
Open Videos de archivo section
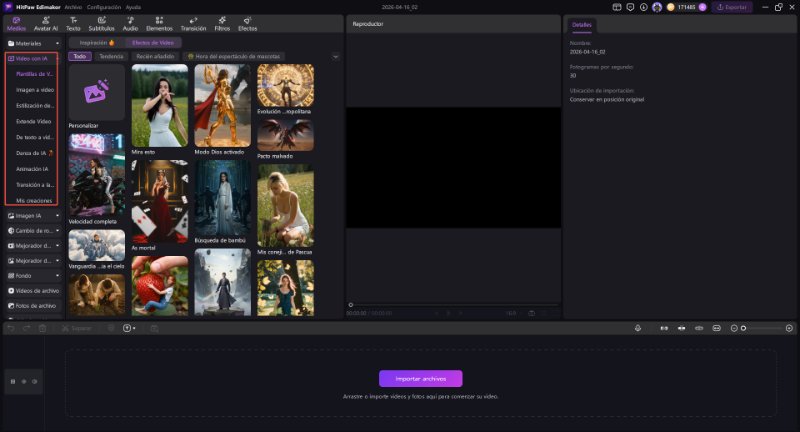coord(34,291)
